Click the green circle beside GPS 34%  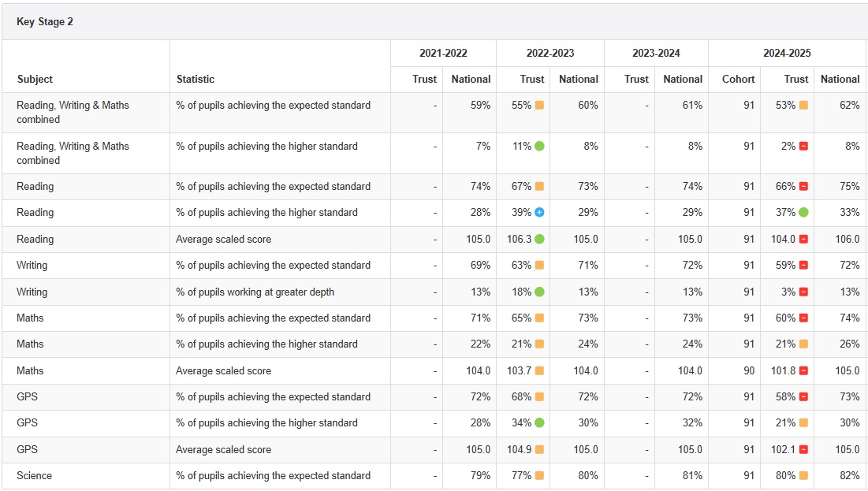click(x=539, y=423)
